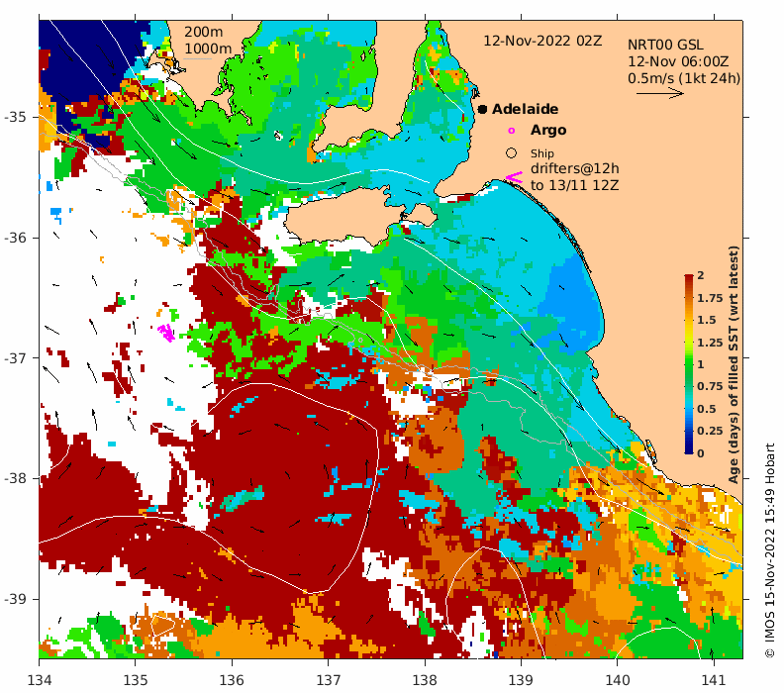Click the longitude label 138
Image resolution: width=784 pixels, height=693 pixels.
(x=425, y=680)
